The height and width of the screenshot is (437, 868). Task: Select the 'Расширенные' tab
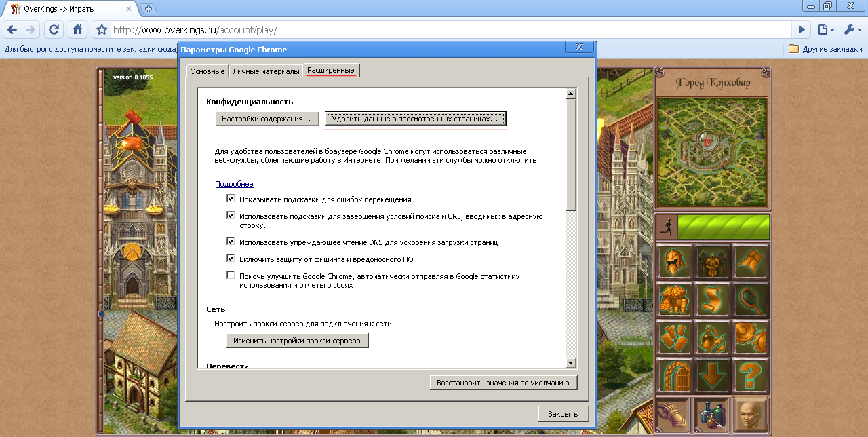331,71
